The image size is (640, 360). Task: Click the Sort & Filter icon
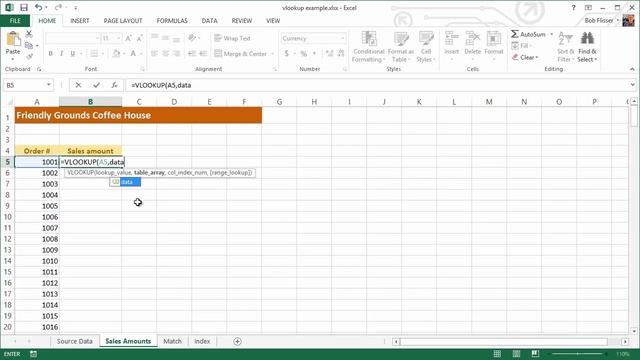click(566, 39)
